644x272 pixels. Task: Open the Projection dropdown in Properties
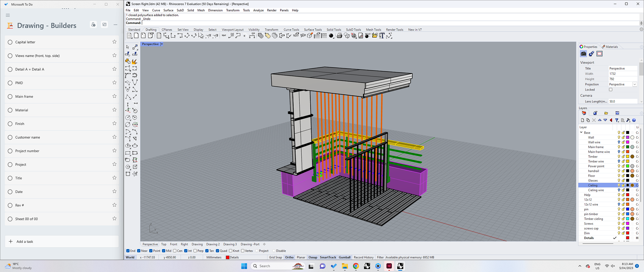[635, 84]
